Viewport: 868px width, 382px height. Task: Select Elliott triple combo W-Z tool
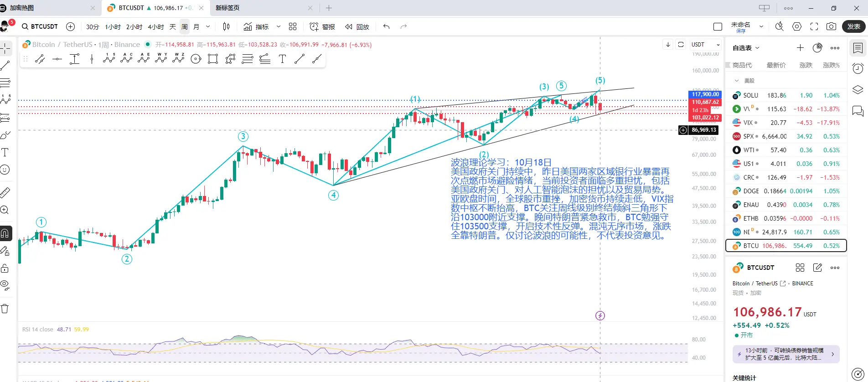pos(179,58)
